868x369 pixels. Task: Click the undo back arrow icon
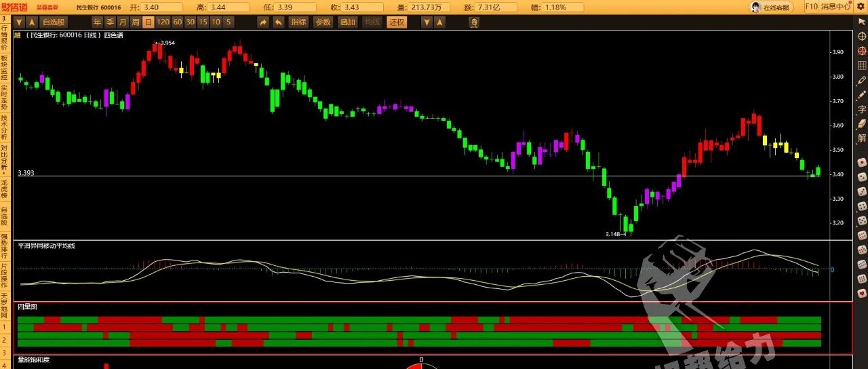point(278,22)
